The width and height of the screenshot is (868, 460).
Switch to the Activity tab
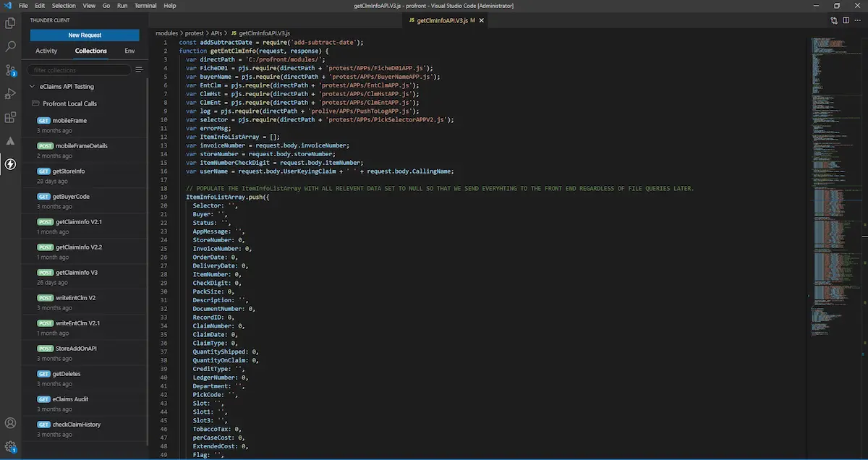pos(46,51)
